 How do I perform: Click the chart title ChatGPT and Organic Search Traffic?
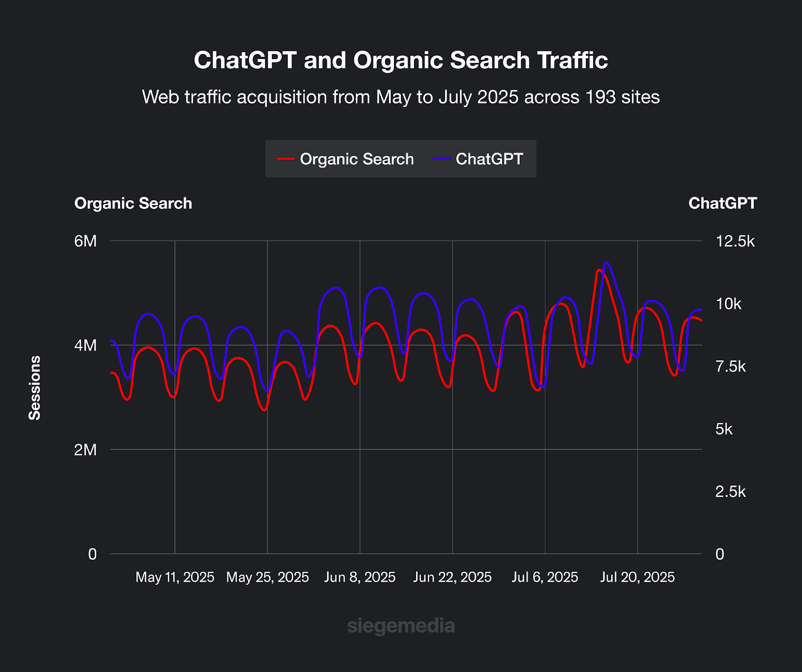coord(400,60)
